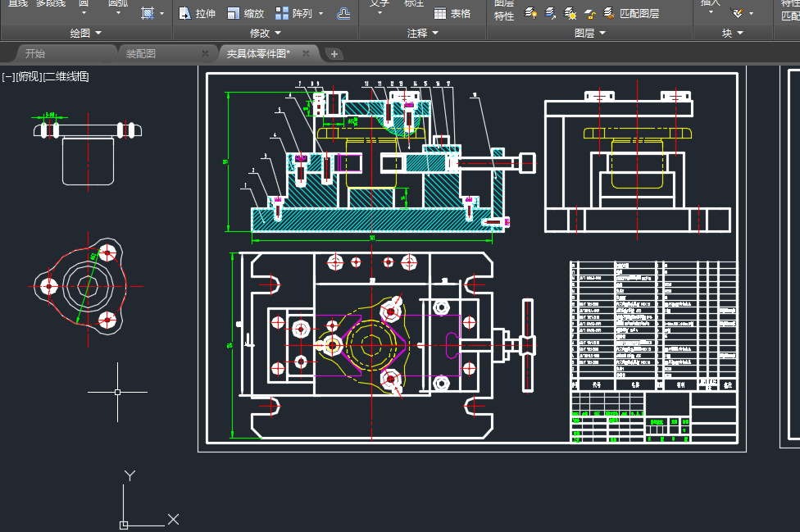Switch to the 开始 start tab
800x532 pixels.
coord(35,53)
